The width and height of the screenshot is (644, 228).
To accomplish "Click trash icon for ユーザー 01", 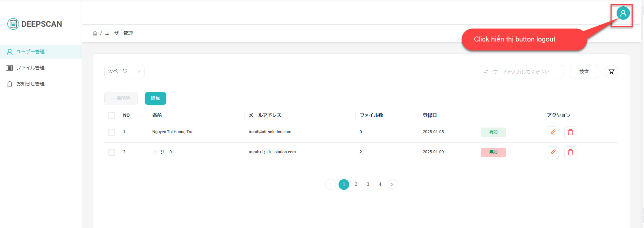I will click(x=570, y=152).
